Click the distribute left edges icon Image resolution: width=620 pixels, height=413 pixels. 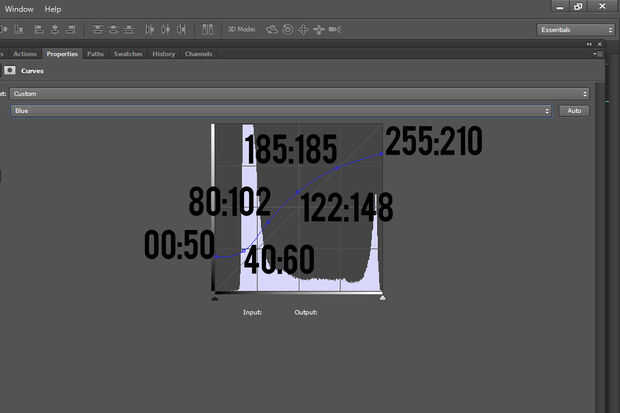coord(149,29)
